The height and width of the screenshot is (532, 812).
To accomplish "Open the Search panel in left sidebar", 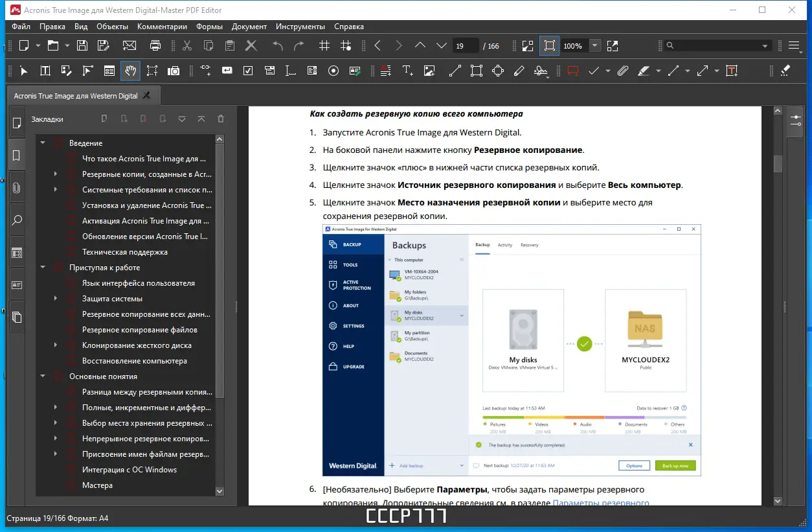I will coord(17,220).
